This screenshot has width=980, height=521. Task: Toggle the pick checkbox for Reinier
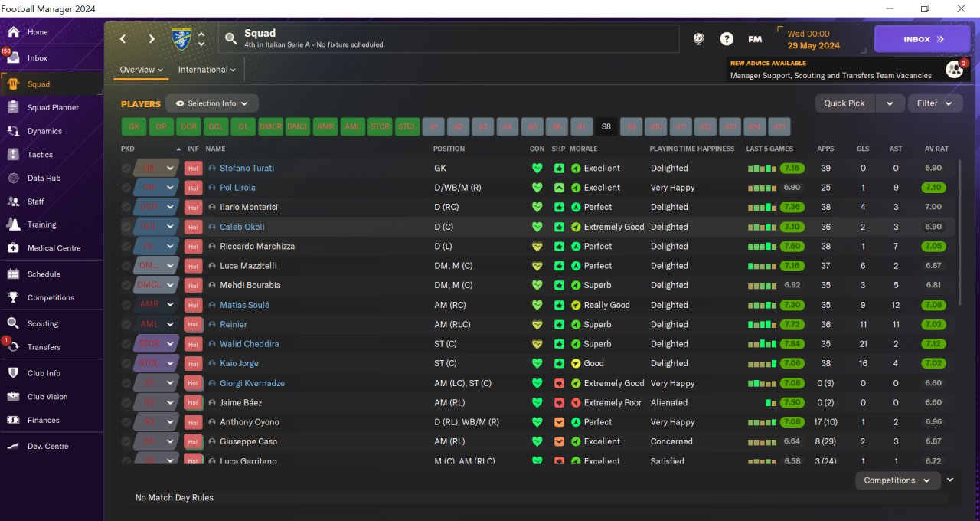point(126,324)
